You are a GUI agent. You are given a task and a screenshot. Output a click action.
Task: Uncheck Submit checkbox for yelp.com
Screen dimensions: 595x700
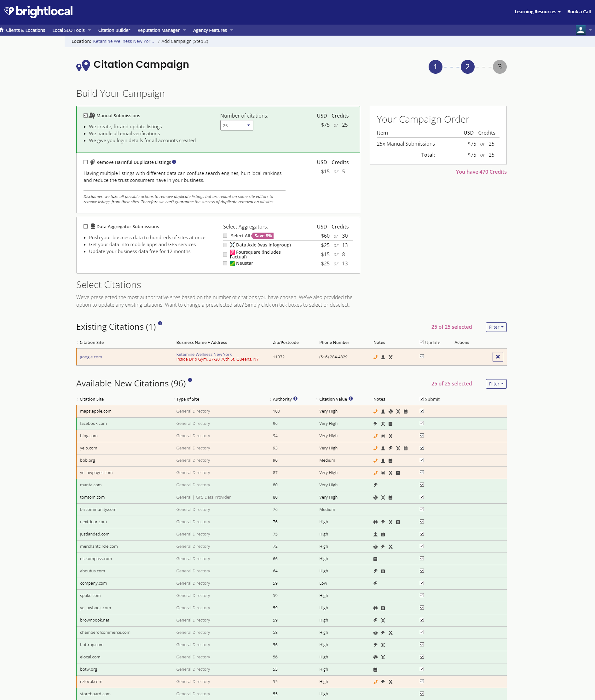pos(422,448)
